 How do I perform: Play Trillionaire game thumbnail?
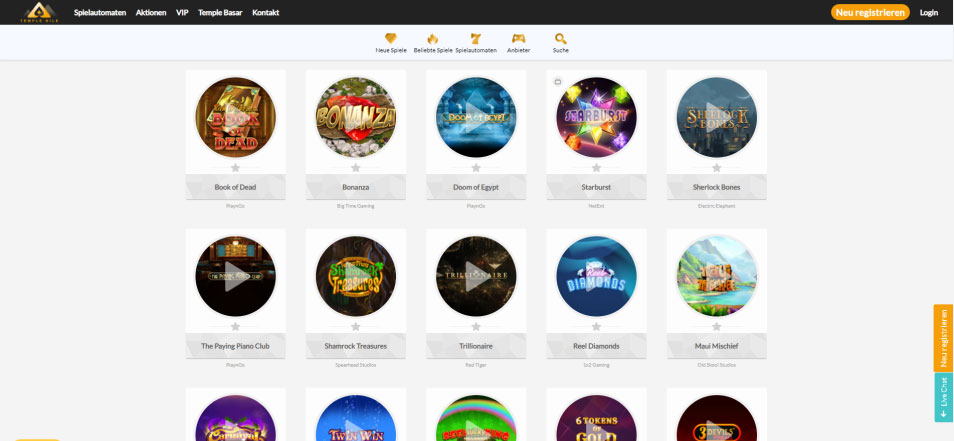[476, 276]
